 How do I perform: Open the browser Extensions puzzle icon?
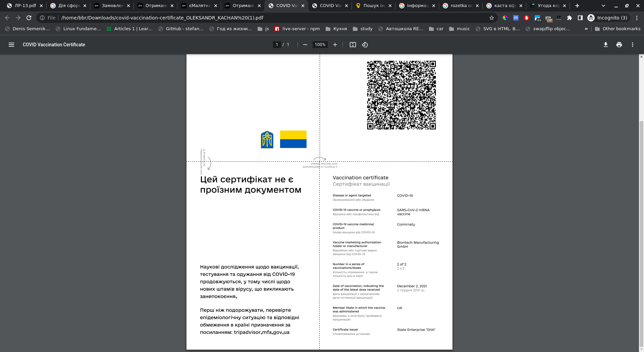point(570,18)
